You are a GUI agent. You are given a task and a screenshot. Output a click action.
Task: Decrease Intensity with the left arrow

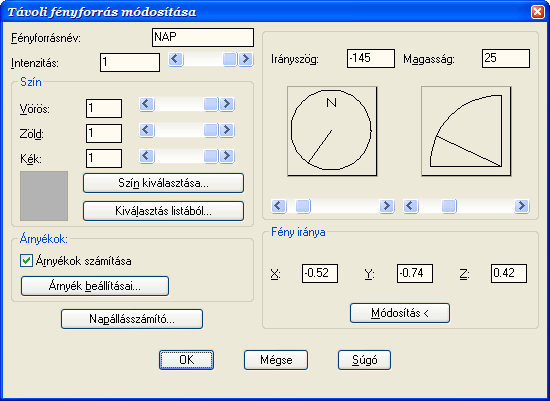175,59
